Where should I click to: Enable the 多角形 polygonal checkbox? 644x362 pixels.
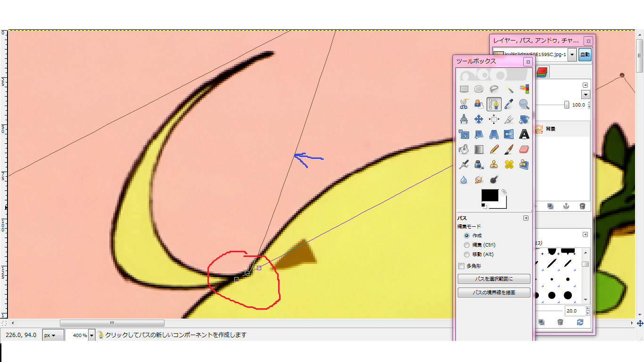click(x=462, y=266)
